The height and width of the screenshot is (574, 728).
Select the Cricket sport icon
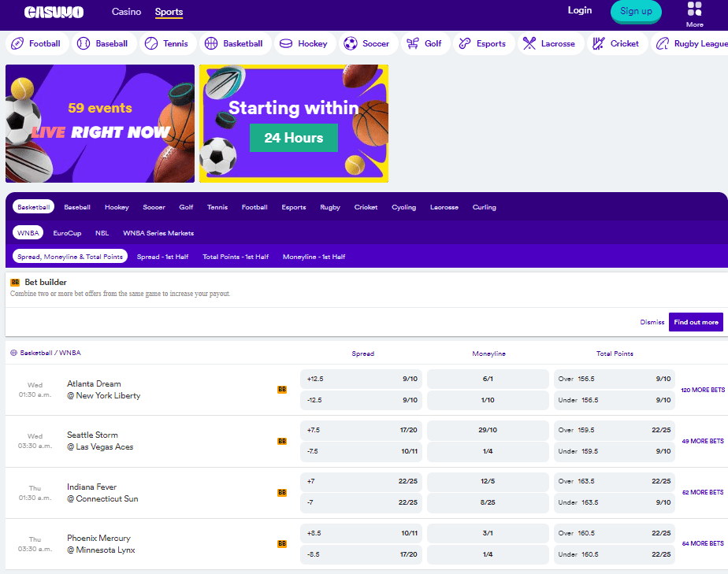(x=596, y=43)
